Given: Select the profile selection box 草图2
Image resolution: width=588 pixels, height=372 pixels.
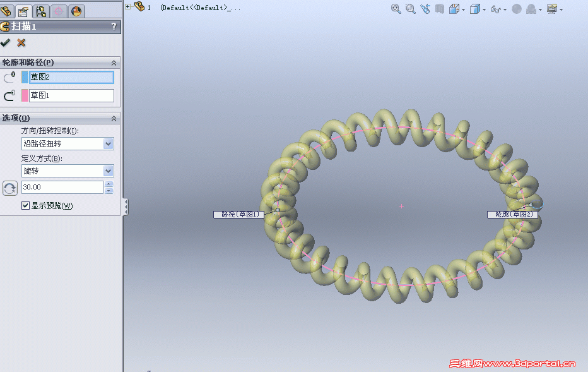Looking at the screenshot, I should (71, 77).
